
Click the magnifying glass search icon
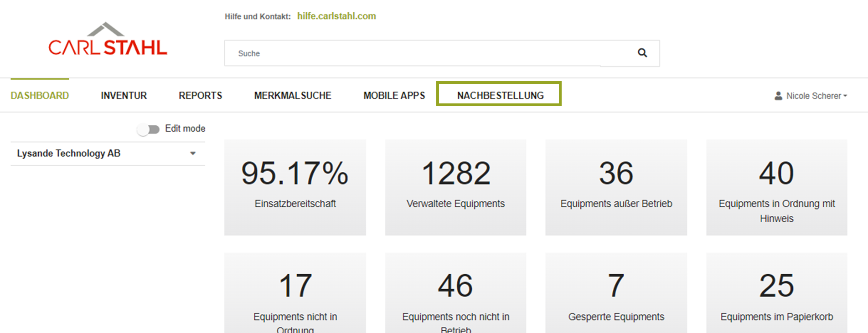(642, 53)
